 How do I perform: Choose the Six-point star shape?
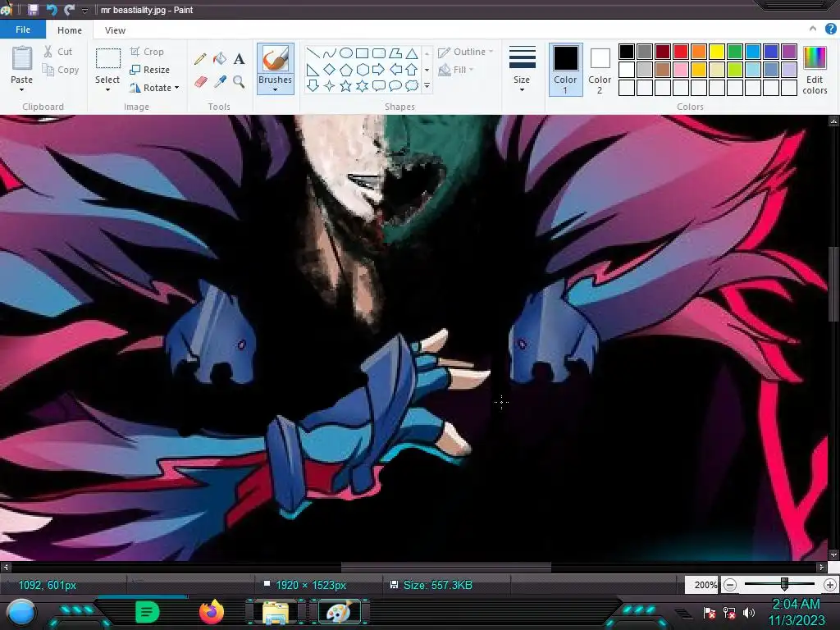coord(362,85)
